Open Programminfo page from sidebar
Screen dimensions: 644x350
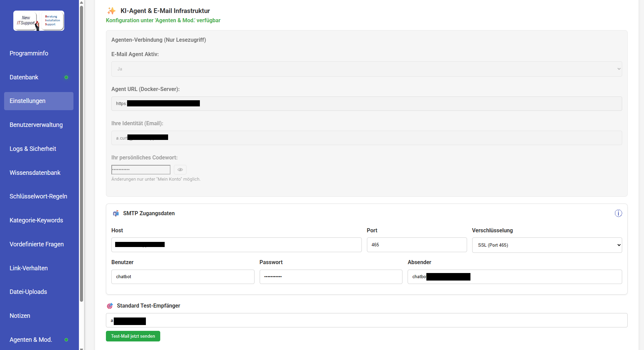[x=29, y=53]
